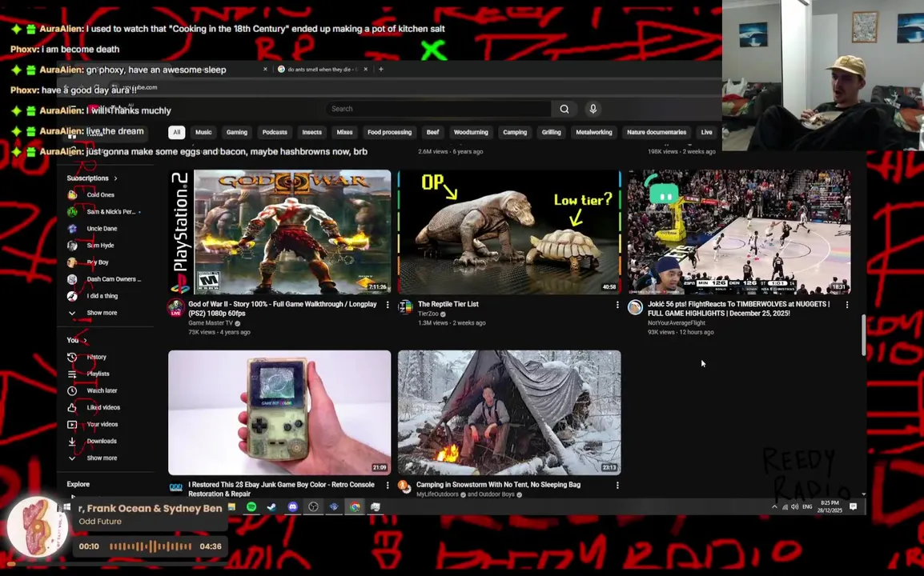Open the Jokić basketball highlights thumbnail
The height and width of the screenshot is (576, 924).
click(739, 232)
